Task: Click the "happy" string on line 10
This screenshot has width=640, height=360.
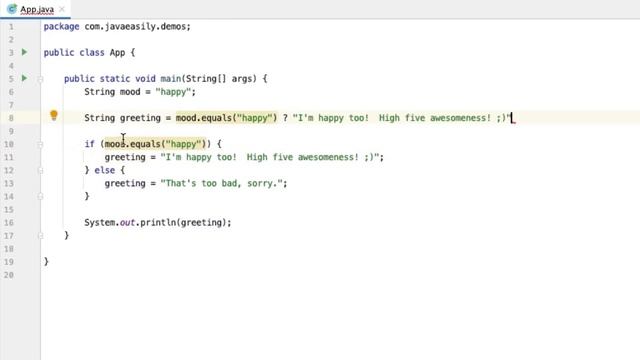Action: click(x=183, y=144)
